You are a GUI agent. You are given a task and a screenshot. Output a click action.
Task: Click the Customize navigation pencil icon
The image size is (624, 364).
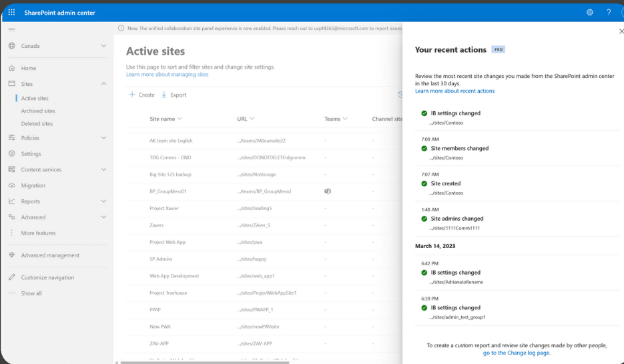[x=11, y=277]
